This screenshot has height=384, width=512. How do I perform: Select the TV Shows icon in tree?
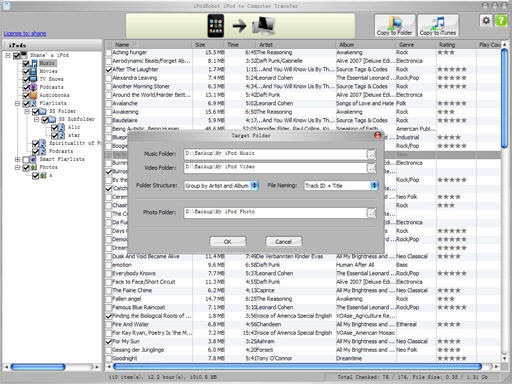pos(34,79)
